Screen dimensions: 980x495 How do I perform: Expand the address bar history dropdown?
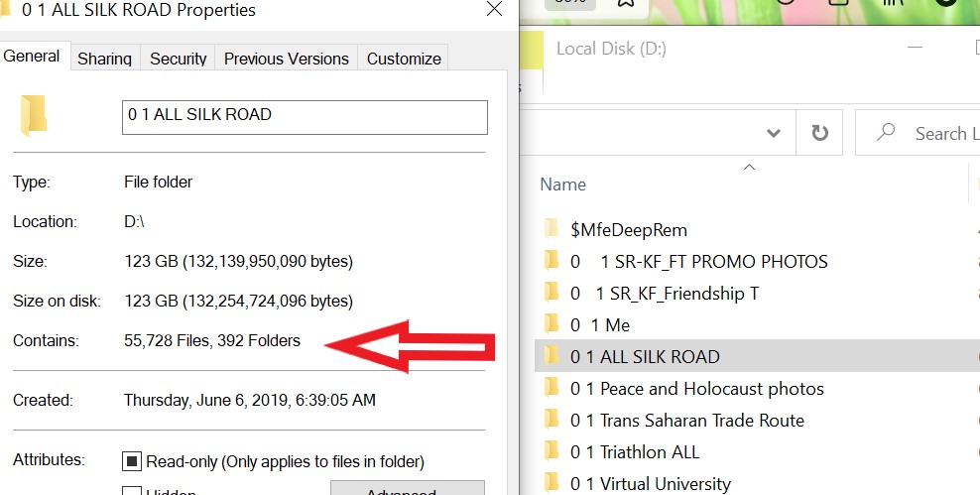[x=773, y=133]
